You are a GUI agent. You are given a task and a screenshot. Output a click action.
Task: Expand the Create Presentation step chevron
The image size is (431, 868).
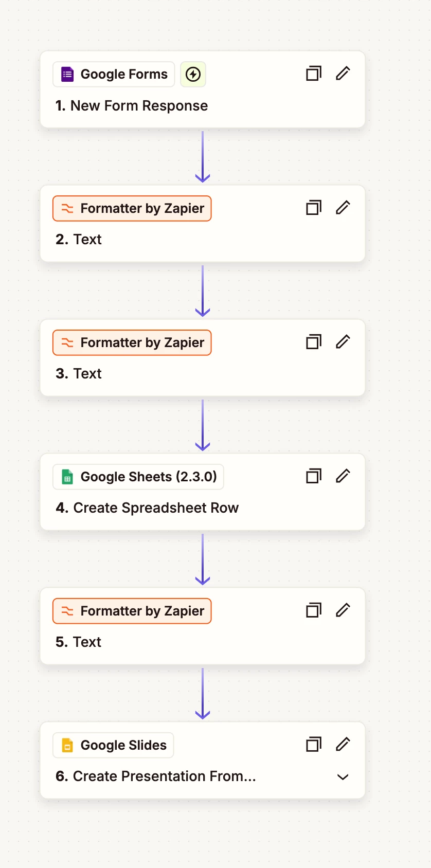click(343, 777)
